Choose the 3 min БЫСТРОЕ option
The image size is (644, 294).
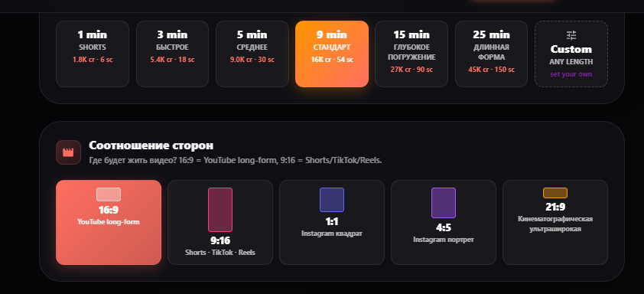172,54
